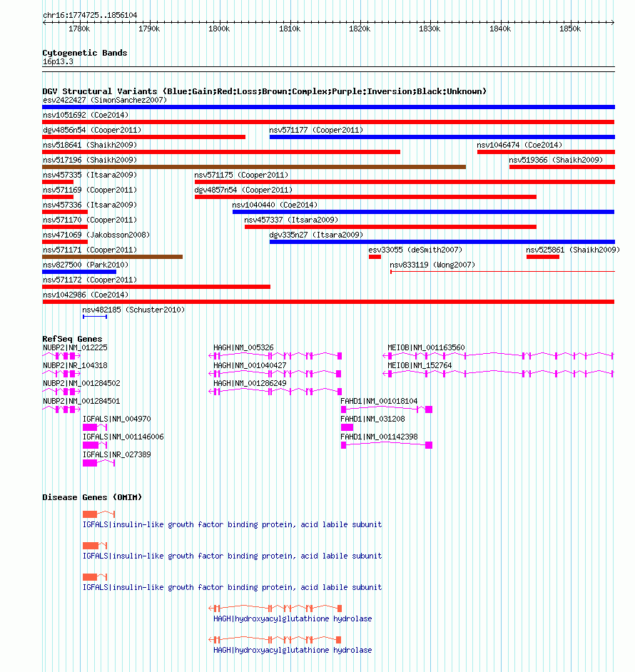Click NUBP2|NR_104318 transcript label

[x=75, y=366]
